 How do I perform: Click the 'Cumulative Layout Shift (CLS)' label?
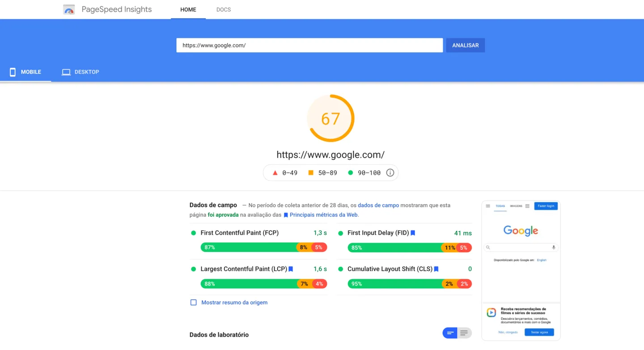[390, 269]
